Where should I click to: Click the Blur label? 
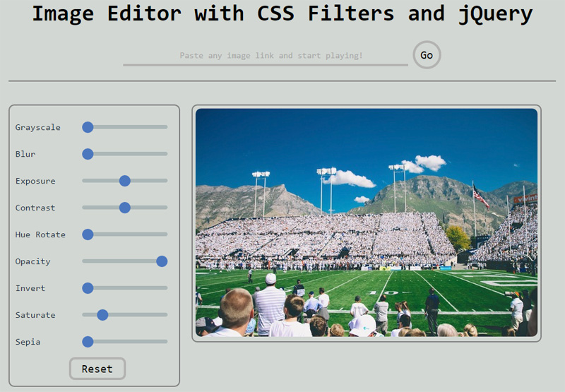click(x=25, y=154)
